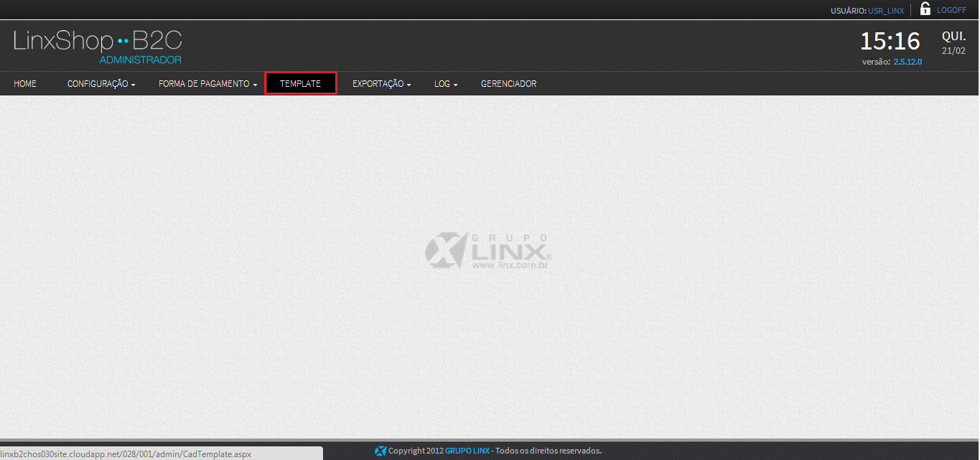Open the GERENCIADOR menu item
The width and height of the screenshot is (980, 460).
pos(508,84)
